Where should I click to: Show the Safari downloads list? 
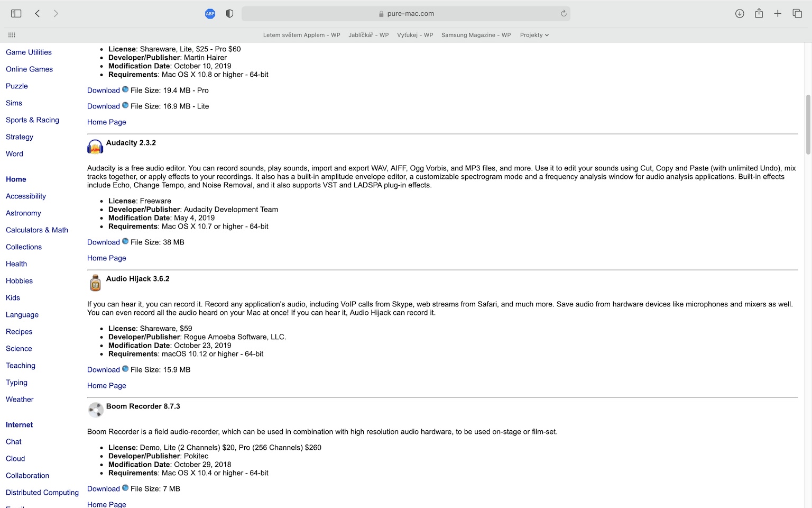pos(740,14)
